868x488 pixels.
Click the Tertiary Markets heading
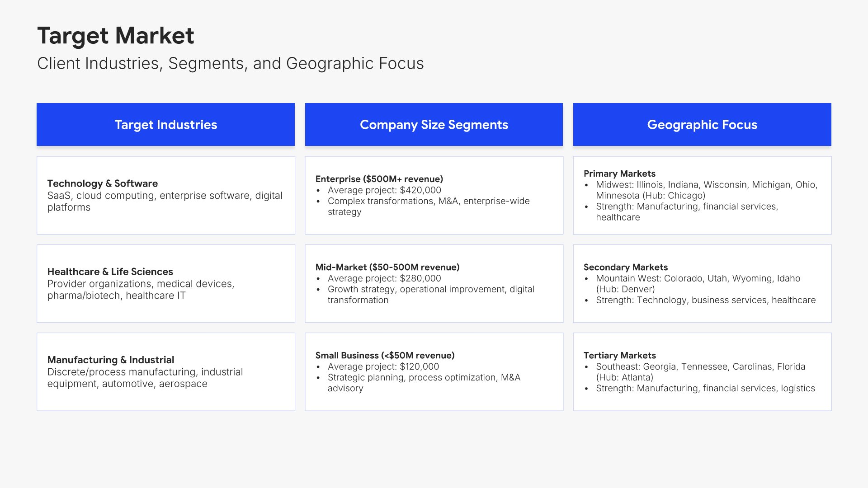pyautogui.click(x=619, y=355)
